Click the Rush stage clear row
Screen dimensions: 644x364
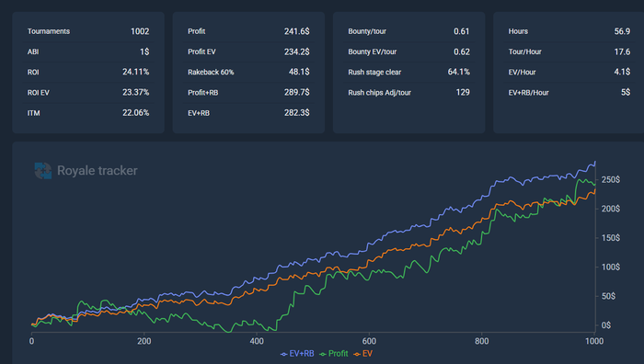coord(408,73)
